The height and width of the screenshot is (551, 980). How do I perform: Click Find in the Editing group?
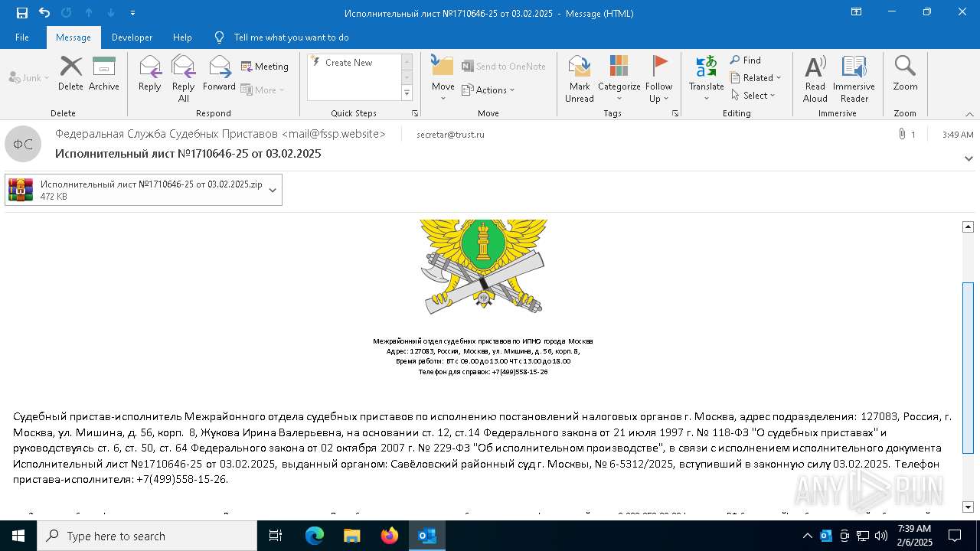tap(746, 60)
